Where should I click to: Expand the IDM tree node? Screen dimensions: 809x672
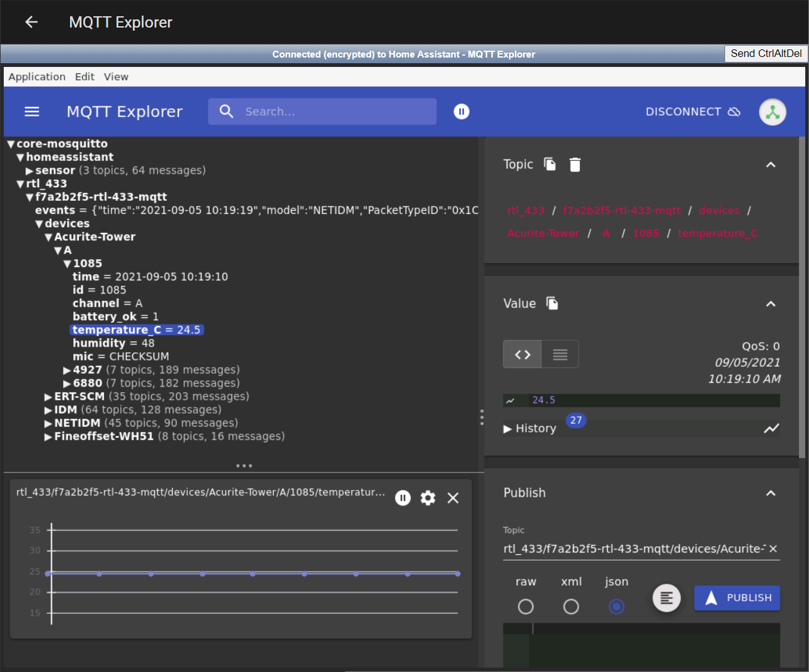[x=48, y=410]
